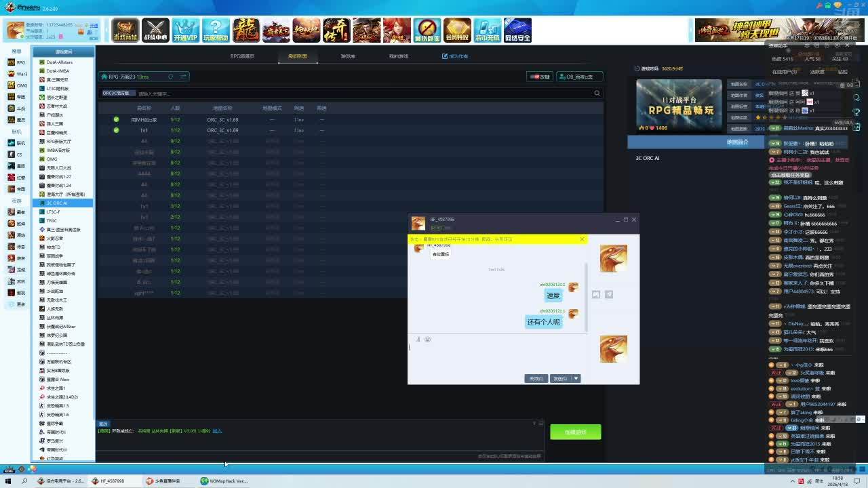The image size is (868, 488).
Task: Click the emoji icon in chat window
Action: tap(427, 339)
